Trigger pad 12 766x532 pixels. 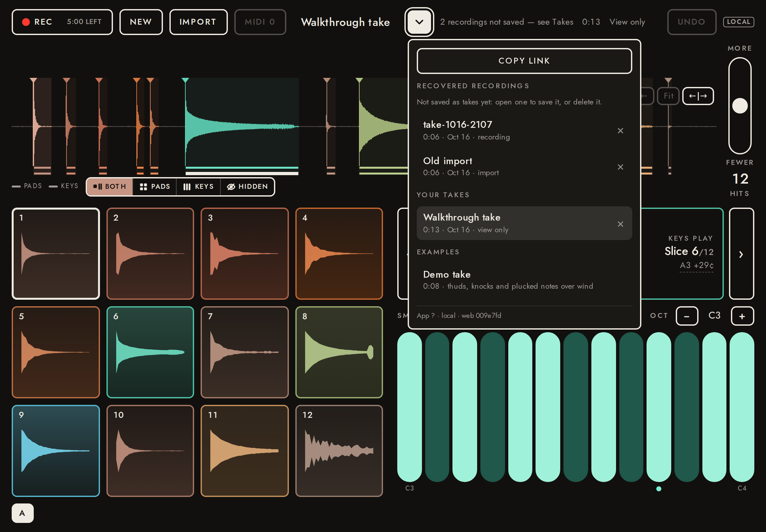tap(339, 451)
